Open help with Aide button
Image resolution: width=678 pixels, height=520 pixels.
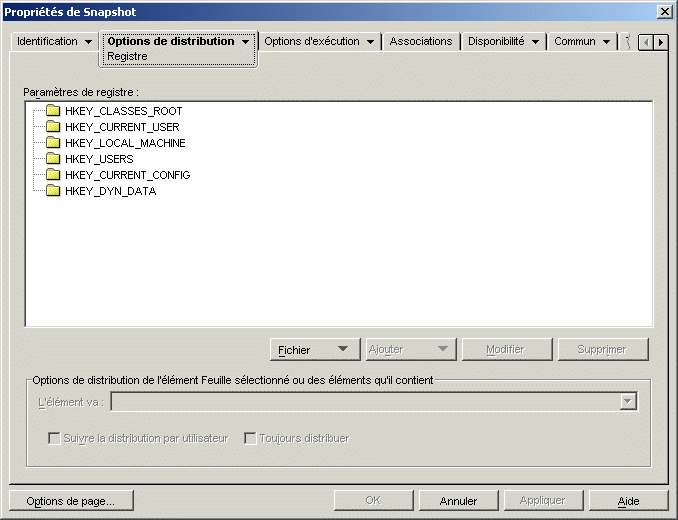[x=628, y=501]
